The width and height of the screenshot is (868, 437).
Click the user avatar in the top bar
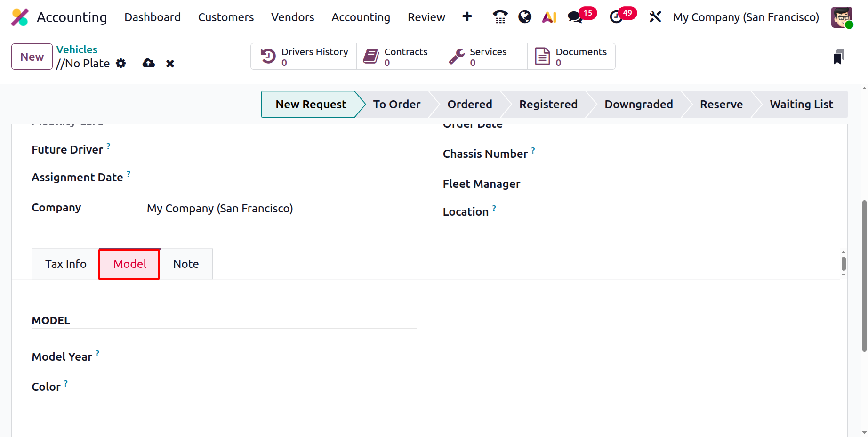pos(842,17)
